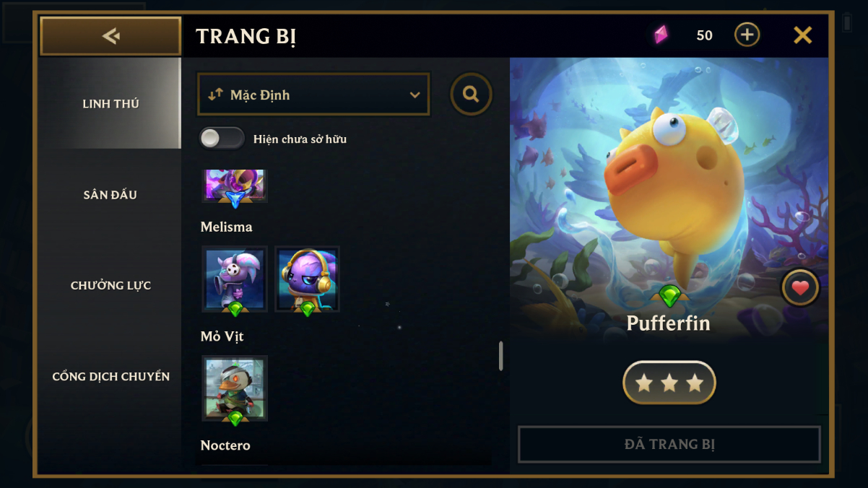This screenshot has height=488, width=868.
Task: Choose the Melisma headphones variant thumbnail
Action: pos(307,279)
